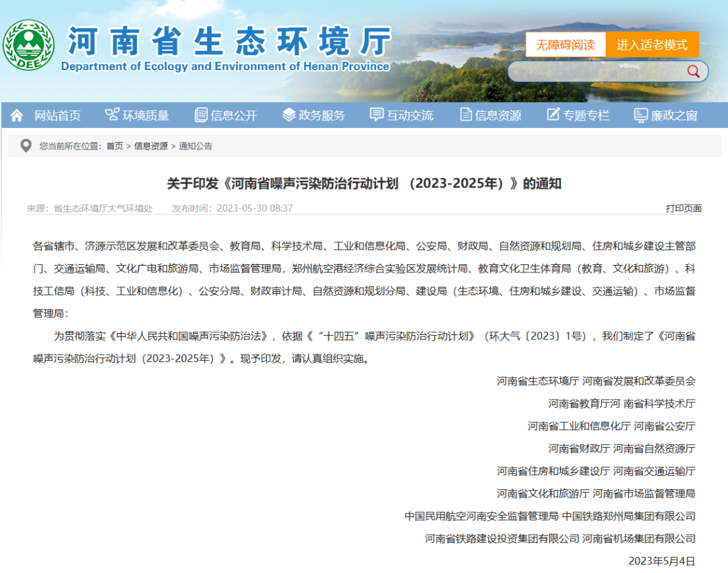
Task: Click the 信息资源 file icon
Action: click(466, 115)
